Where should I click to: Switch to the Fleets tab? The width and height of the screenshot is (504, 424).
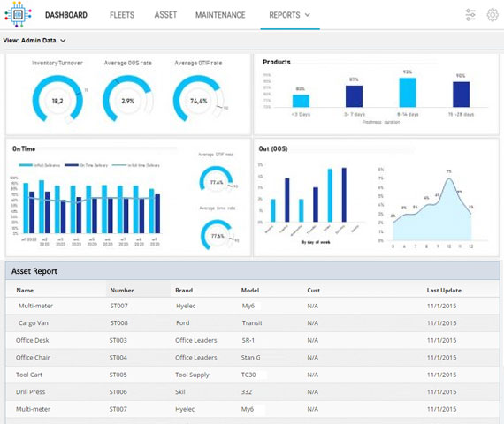[x=122, y=15]
